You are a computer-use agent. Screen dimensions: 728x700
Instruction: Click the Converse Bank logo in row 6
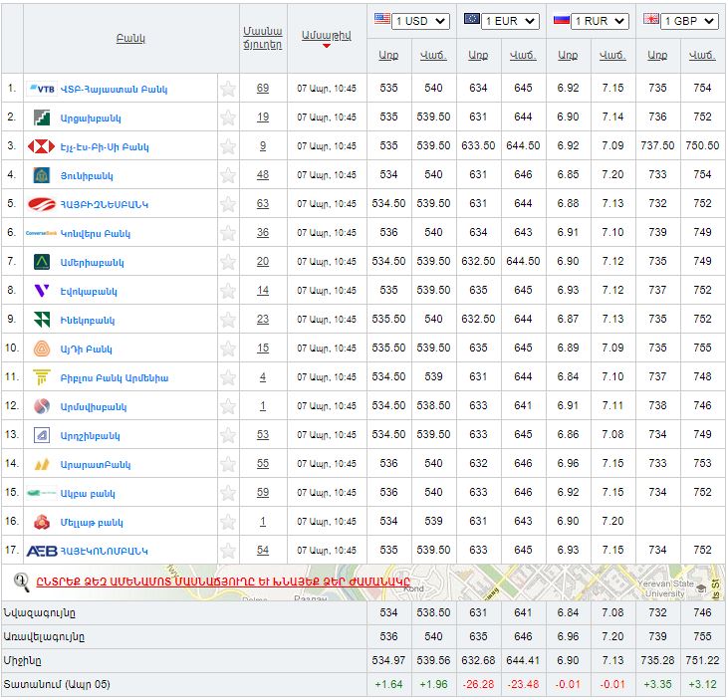point(41,233)
